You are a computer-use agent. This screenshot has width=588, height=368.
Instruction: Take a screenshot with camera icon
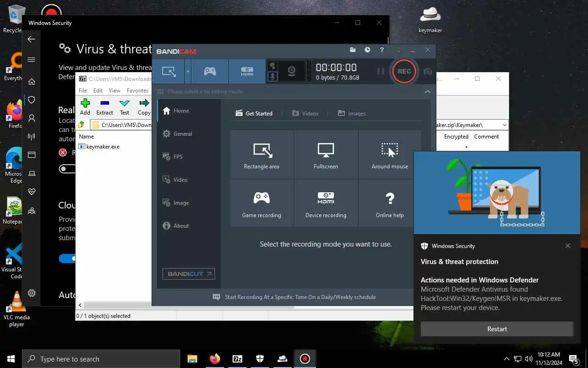tap(428, 71)
